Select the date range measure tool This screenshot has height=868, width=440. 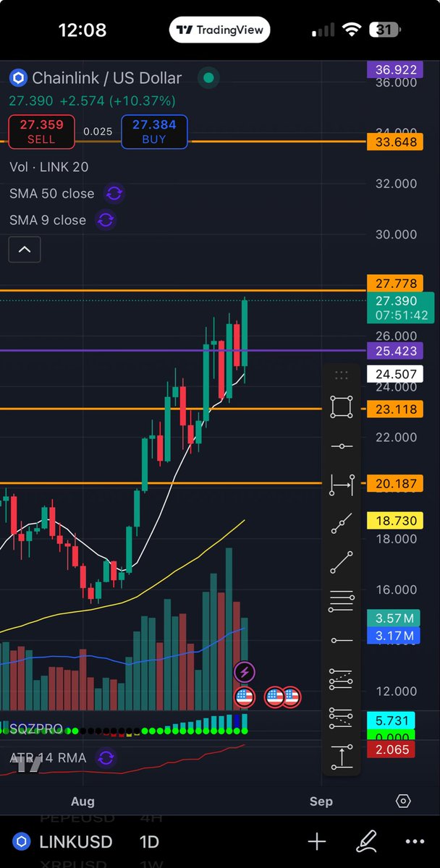[x=342, y=485]
